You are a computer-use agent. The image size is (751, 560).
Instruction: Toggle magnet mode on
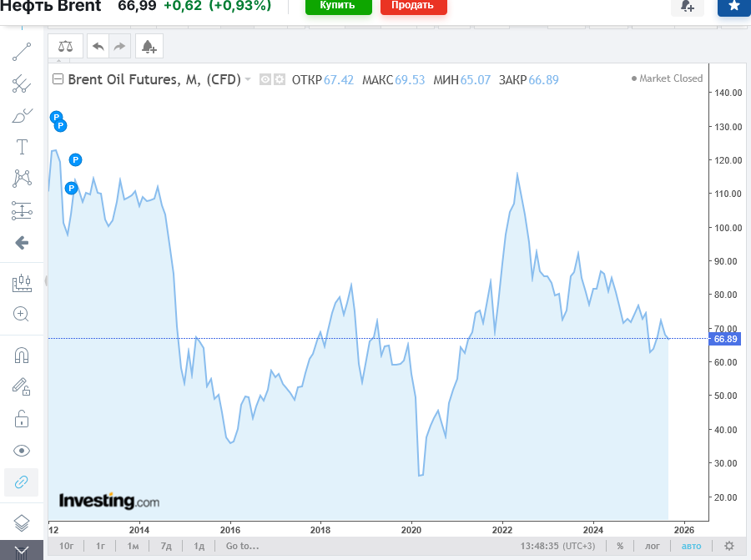tap(22, 356)
